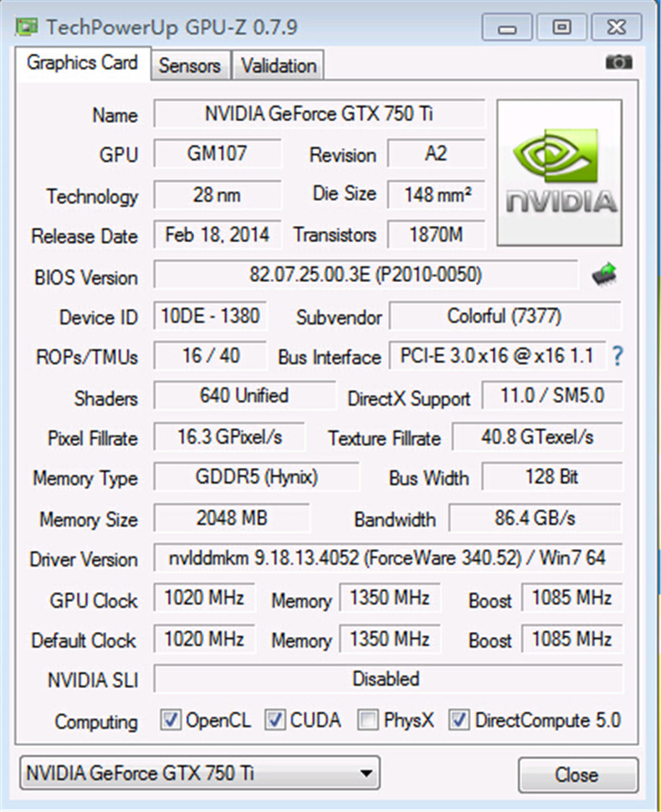Viewport: 661px width, 812px height.
Task: Click the Bus Width field 128 Bit
Action: coord(551,476)
